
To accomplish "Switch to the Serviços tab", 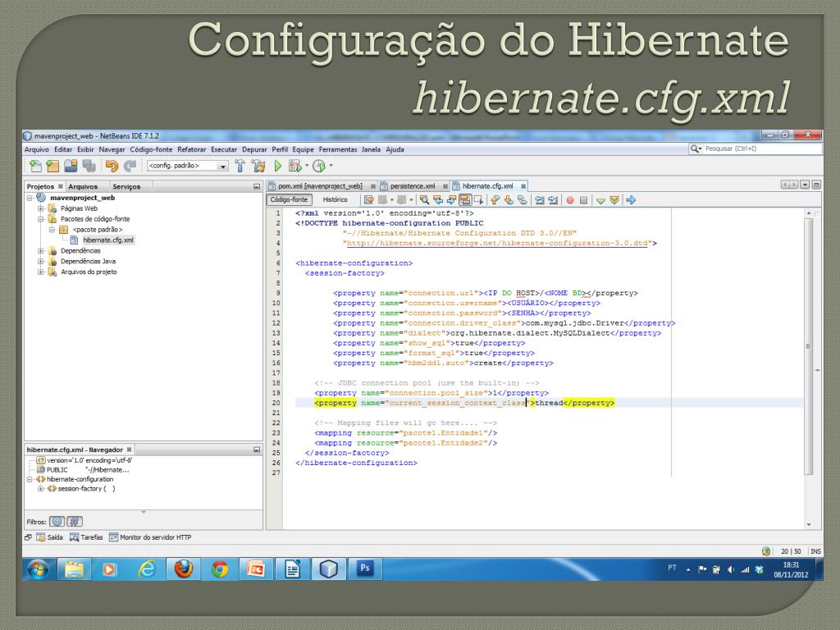I will pyautogui.click(x=126, y=186).
